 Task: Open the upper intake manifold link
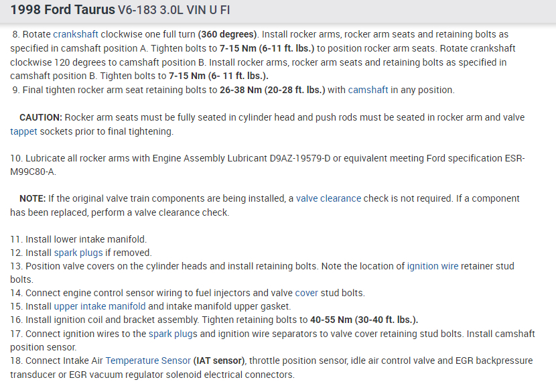tap(109, 306)
